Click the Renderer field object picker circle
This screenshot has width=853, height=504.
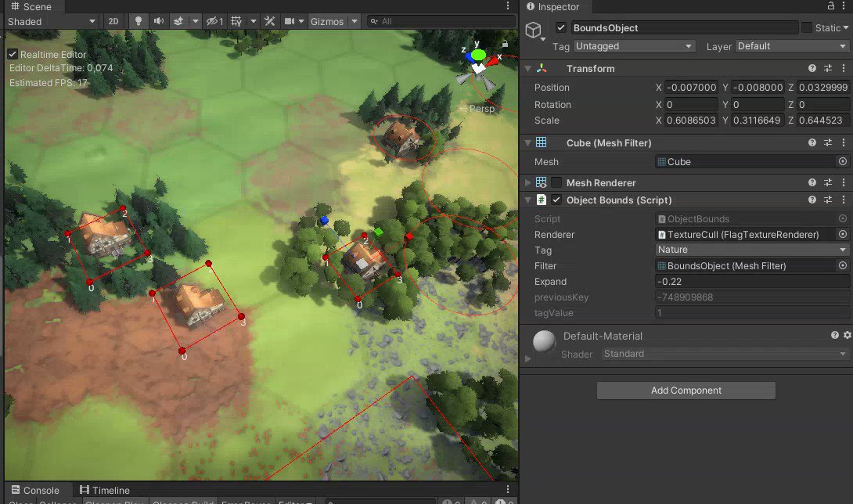(843, 234)
